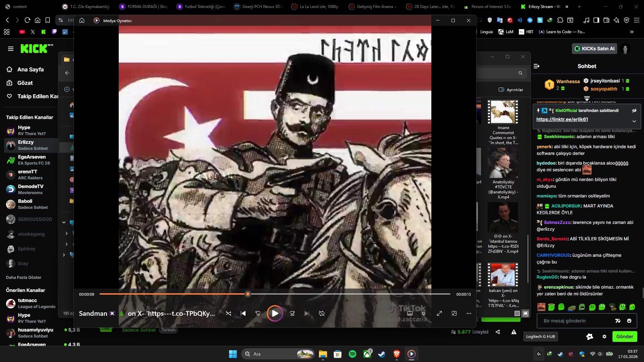Play the video in Medya Oynatıcı
This screenshot has width=644, height=362.
point(275,313)
